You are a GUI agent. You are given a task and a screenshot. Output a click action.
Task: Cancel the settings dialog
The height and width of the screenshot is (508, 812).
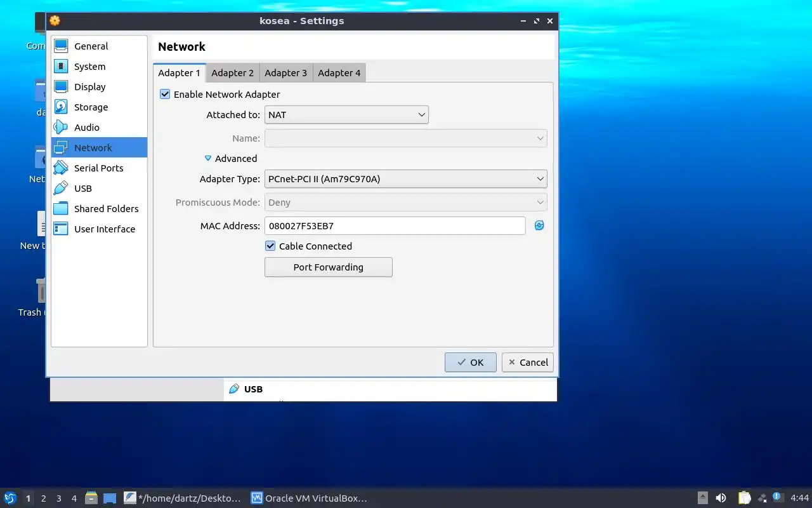pos(527,363)
